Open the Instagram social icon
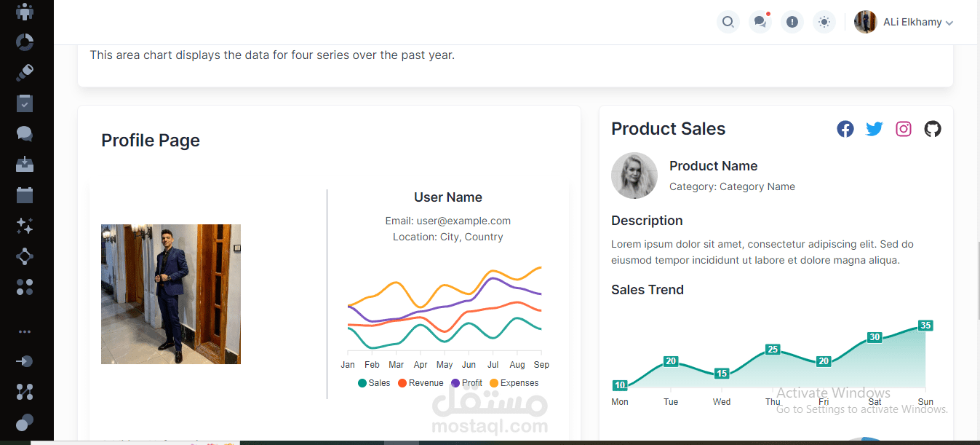 tap(904, 129)
